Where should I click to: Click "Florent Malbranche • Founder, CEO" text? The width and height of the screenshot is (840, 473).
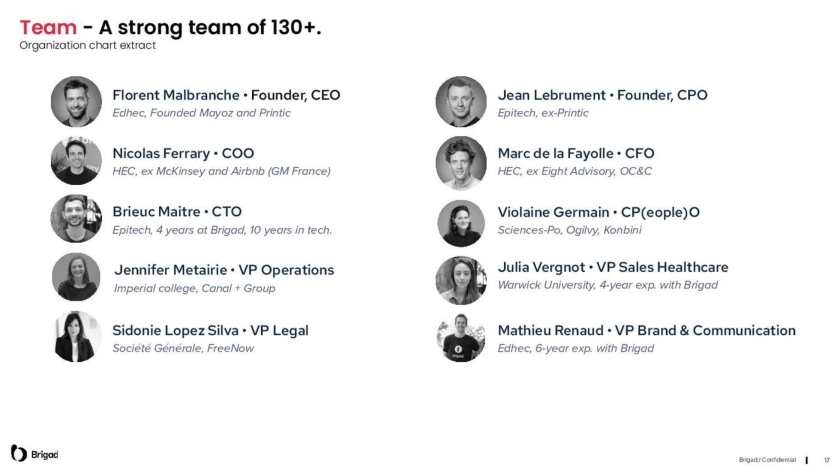tap(226, 95)
